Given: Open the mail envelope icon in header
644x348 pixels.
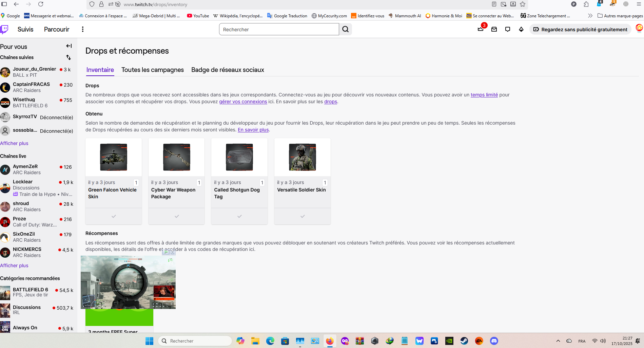Looking at the screenshot, I should coord(494,29).
